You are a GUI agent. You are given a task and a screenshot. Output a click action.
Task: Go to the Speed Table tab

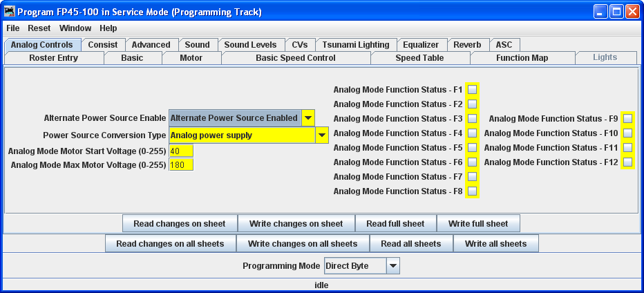(419, 58)
